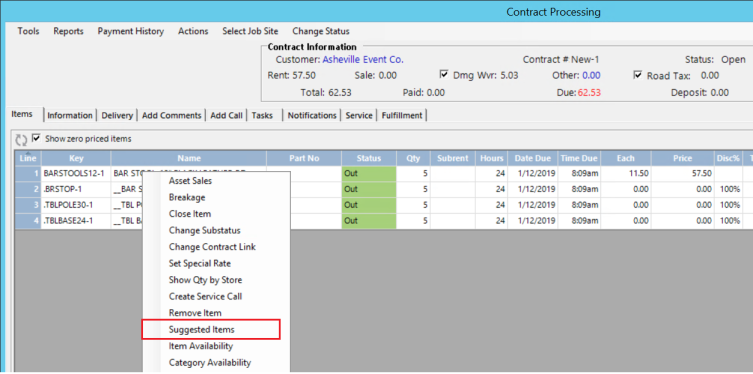Switch to the Items tab
The height and width of the screenshot is (374, 753).
click(22, 114)
